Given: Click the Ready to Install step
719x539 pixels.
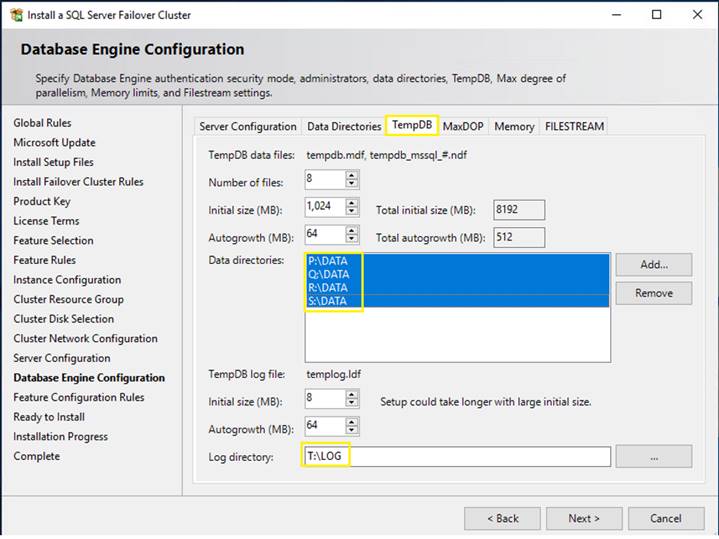Looking at the screenshot, I should click(49, 417).
